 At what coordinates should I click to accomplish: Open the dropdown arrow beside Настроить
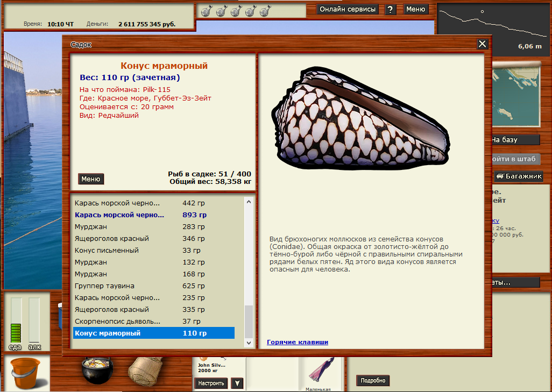(237, 383)
